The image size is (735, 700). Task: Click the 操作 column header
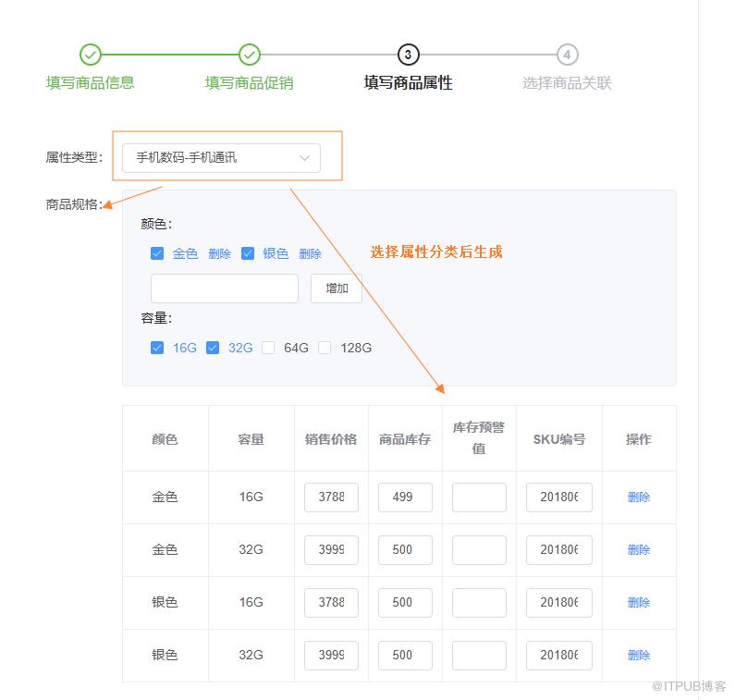point(639,439)
